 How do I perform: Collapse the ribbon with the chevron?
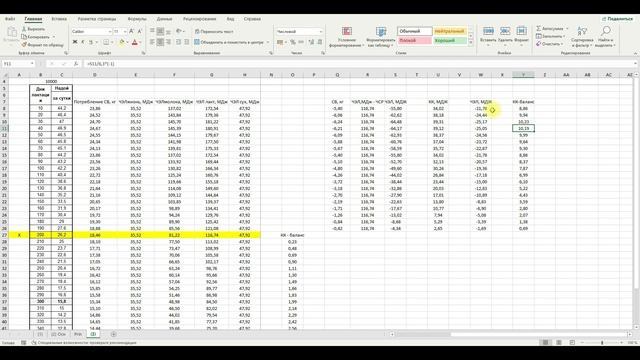click(635, 53)
